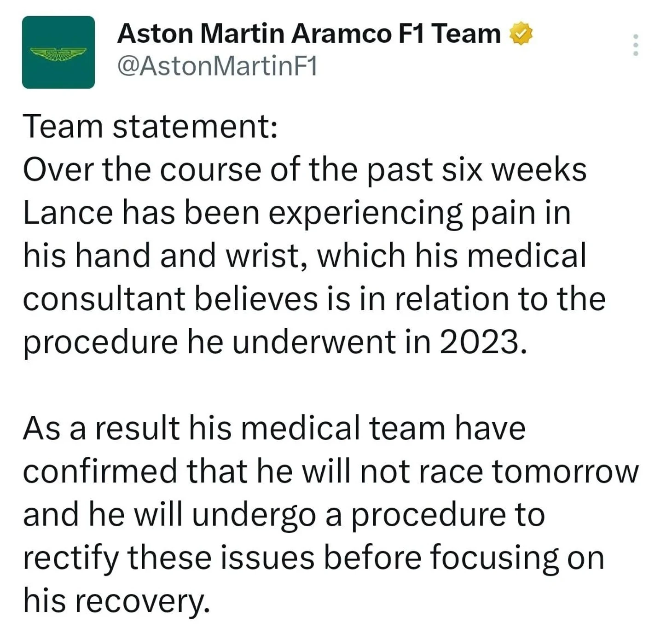
Task: Select the 'Team statement:' heading line
Action: coord(151,127)
